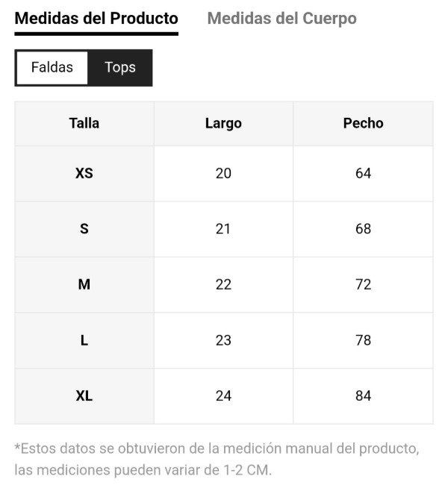
Task: Click the Talla column header
Action: (84, 124)
